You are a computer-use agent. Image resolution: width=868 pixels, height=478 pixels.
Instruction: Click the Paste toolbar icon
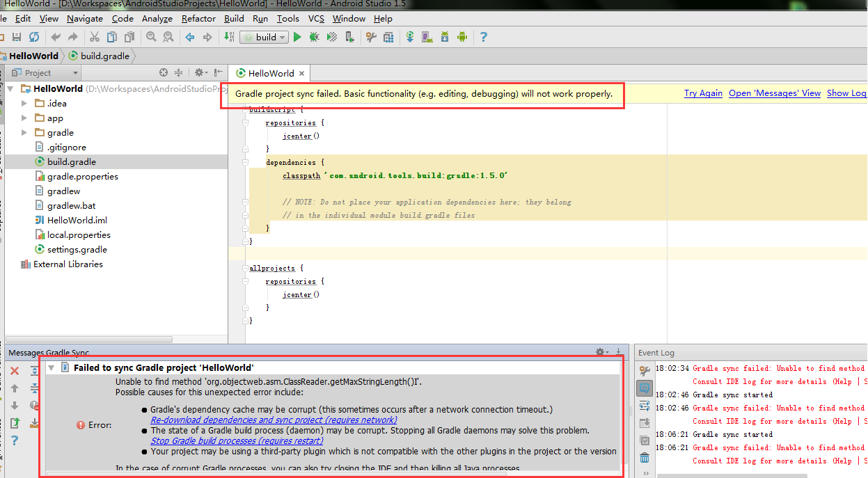click(129, 37)
